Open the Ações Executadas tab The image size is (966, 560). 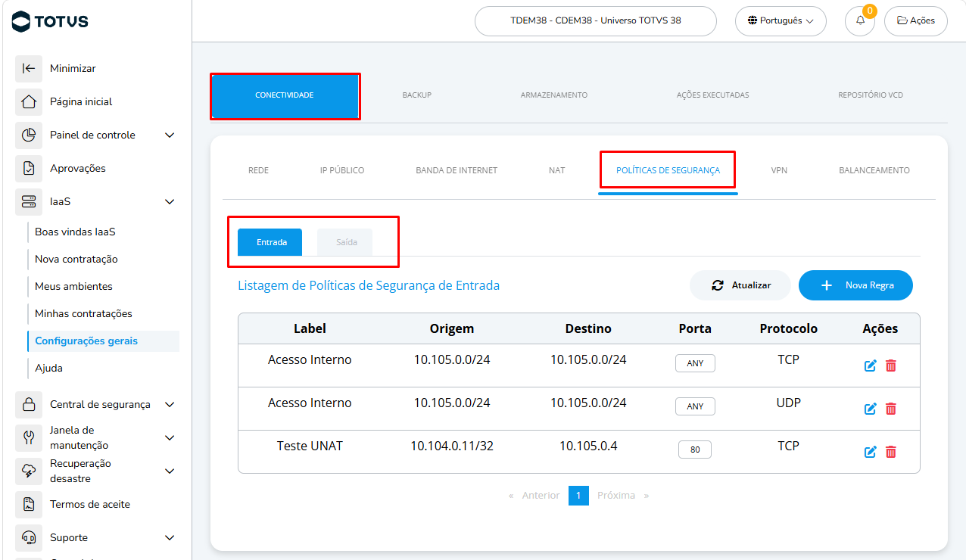coord(712,95)
